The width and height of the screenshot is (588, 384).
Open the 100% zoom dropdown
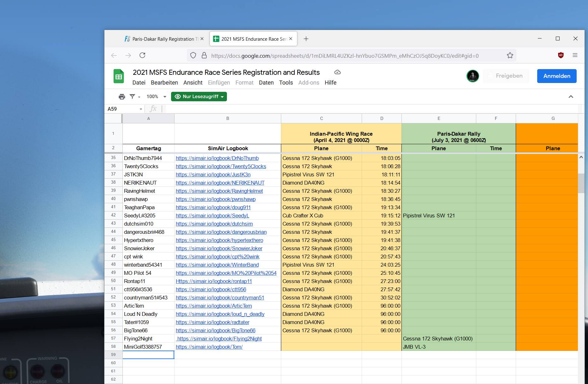pos(156,97)
